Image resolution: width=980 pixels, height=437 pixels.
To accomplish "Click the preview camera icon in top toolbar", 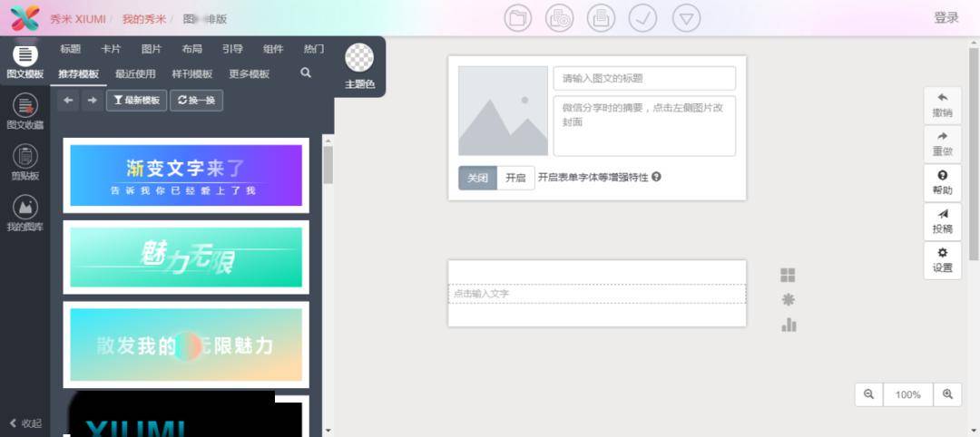I will [559, 18].
